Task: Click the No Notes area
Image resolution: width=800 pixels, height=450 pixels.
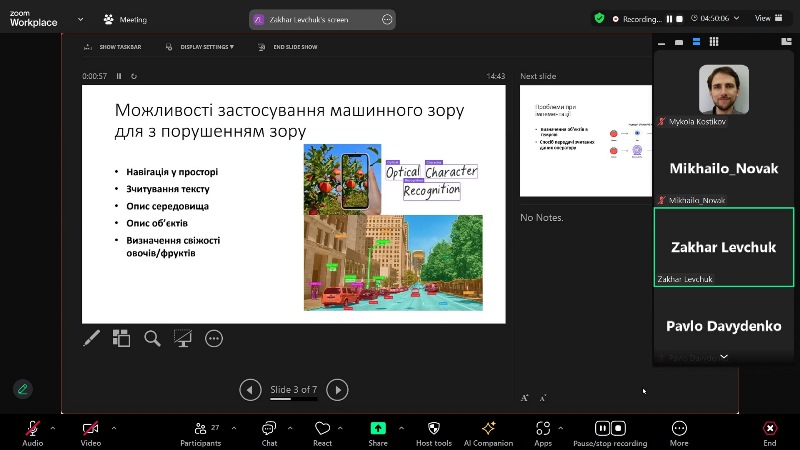Action: tap(542, 218)
